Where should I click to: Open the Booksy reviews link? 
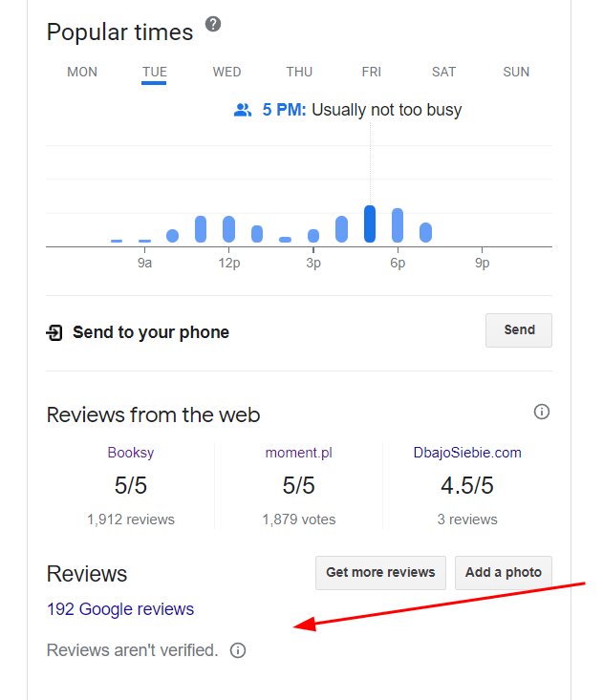pyautogui.click(x=130, y=453)
